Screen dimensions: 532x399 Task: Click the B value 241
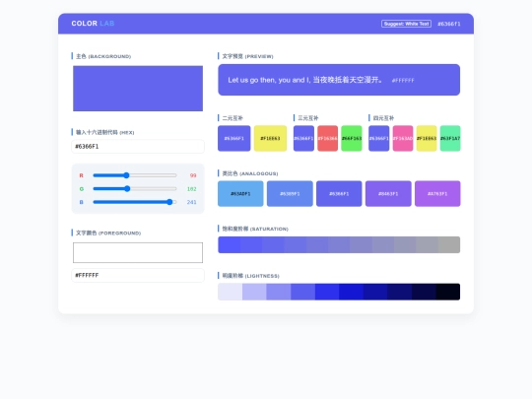click(x=192, y=202)
